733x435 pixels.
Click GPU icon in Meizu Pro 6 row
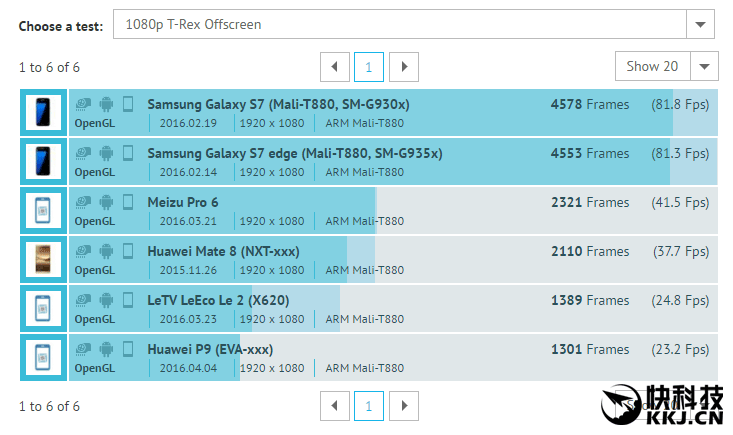tap(84, 202)
